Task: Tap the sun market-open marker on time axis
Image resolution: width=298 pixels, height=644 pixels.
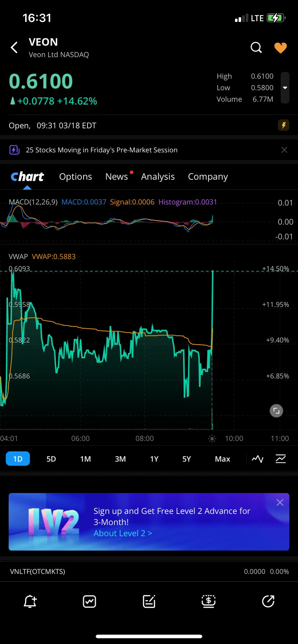Action: [x=212, y=438]
